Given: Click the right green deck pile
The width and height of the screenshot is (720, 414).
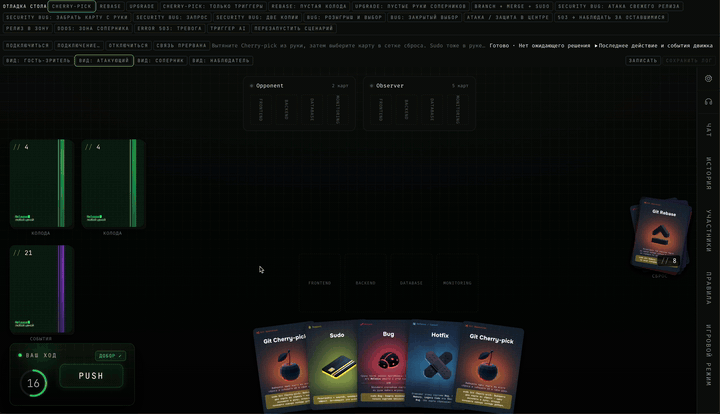Looking at the screenshot, I should tap(113, 183).
